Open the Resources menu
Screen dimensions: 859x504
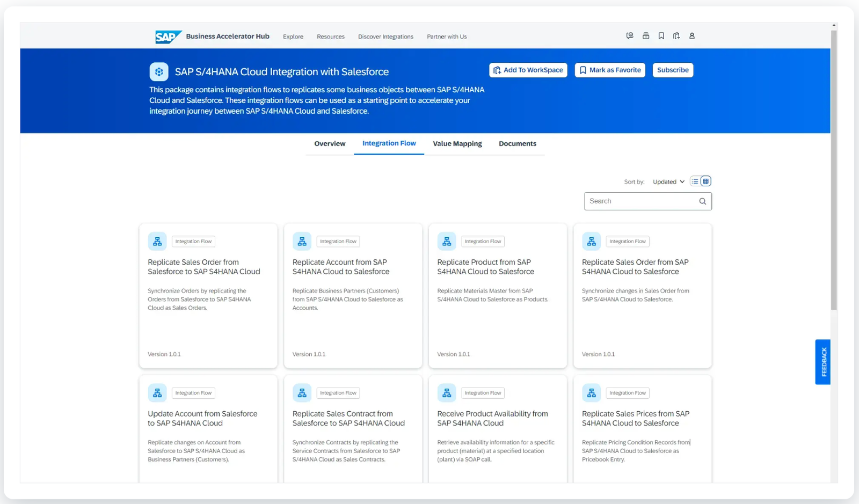(x=331, y=37)
